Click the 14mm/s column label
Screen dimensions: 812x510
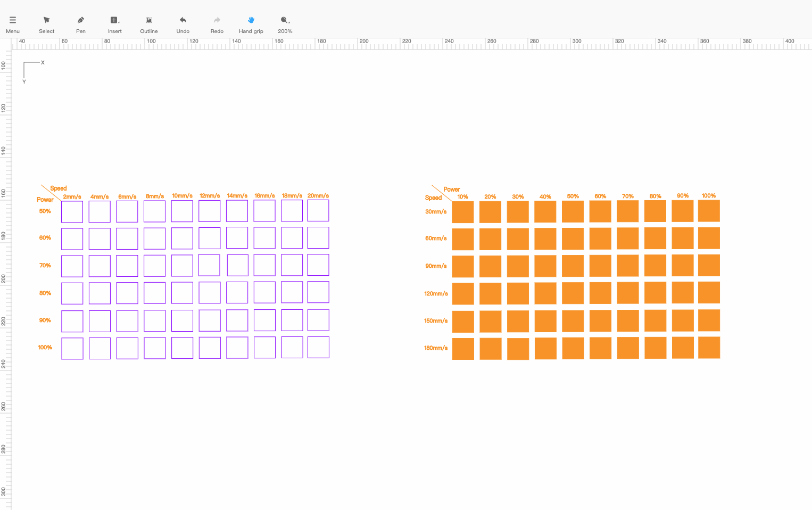point(237,196)
